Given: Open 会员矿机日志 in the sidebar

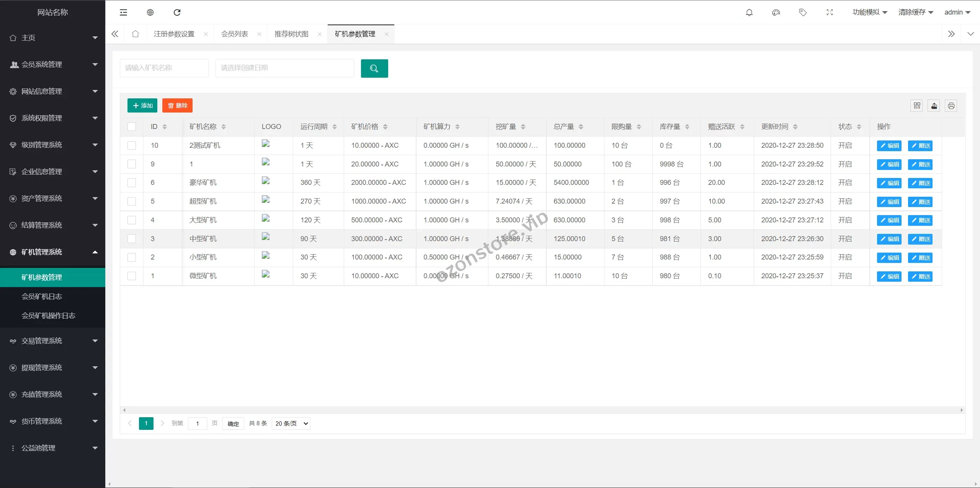Looking at the screenshot, I should pyautogui.click(x=41, y=297).
